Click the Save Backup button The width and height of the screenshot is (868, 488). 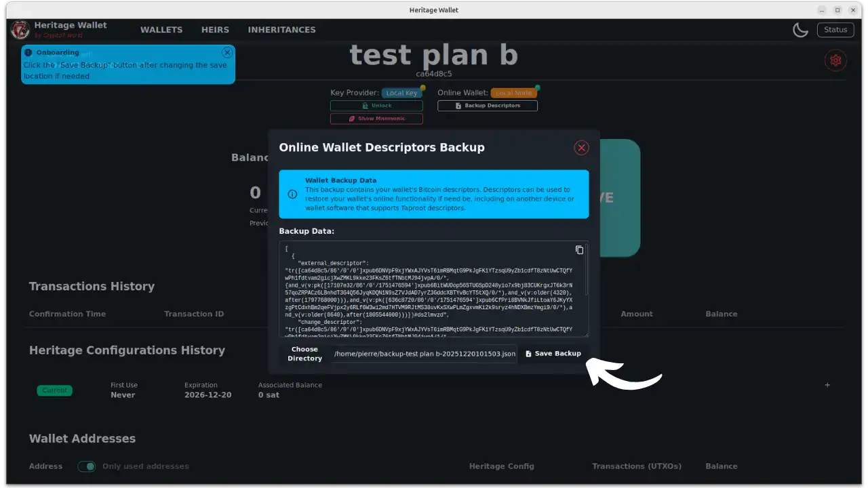553,354
